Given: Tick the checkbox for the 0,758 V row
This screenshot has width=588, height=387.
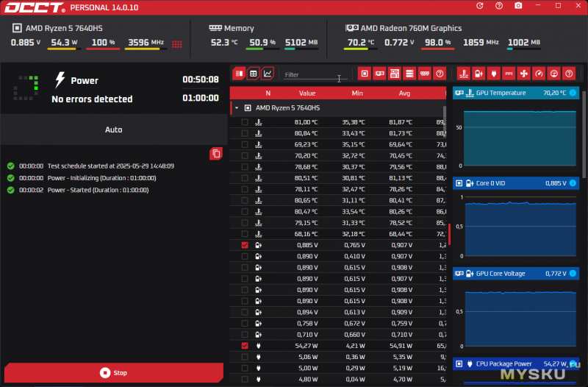Looking at the screenshot, I should [x=245, y=323].
